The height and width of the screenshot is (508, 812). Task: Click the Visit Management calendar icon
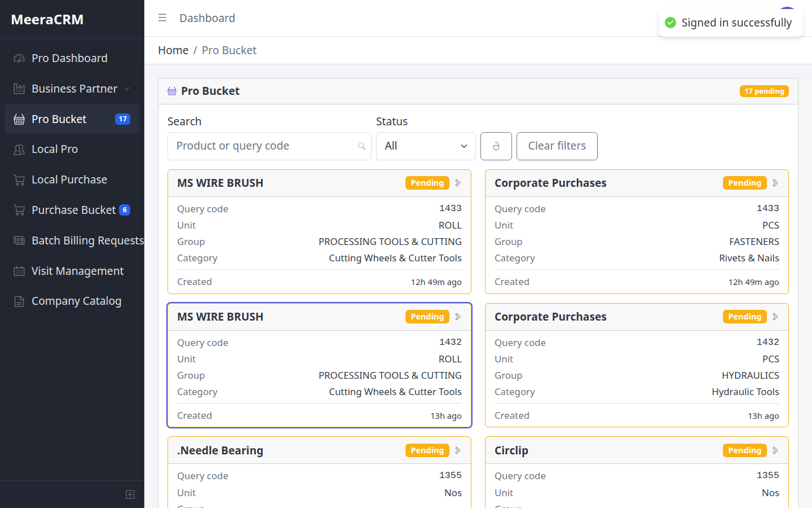click(x=19, y=271)
